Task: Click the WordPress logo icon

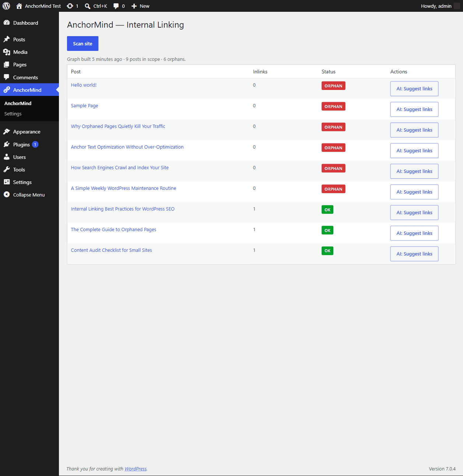Action: (x=6, y=6)
